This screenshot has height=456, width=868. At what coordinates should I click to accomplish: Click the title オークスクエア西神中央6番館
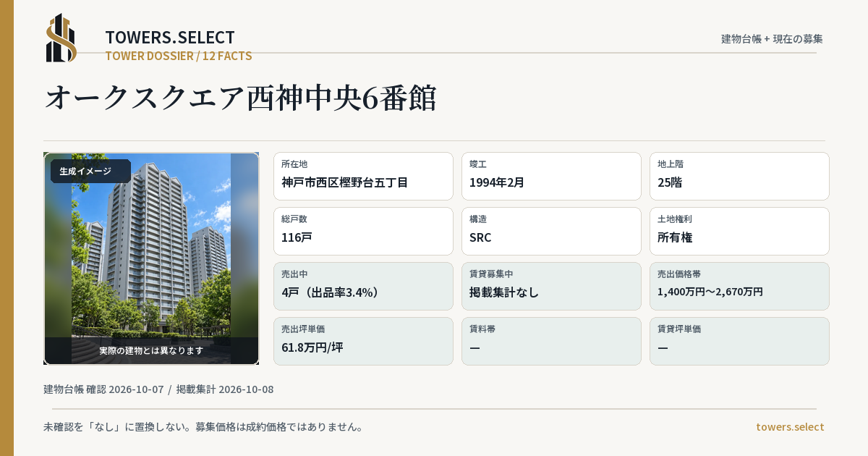(x=240, y=98)
